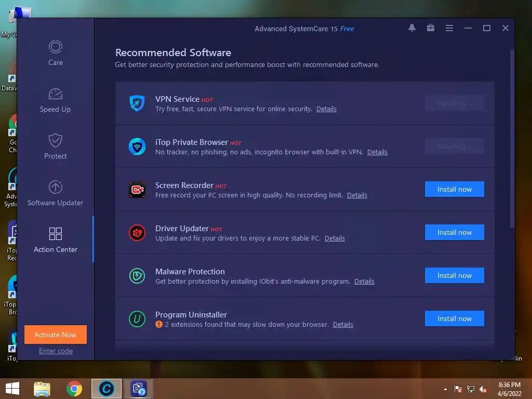Viewport: 532px width, 399px height.
Task: Open Details link for iTop Private Browser
Action: pyautogui.click(x=377, y=152)
